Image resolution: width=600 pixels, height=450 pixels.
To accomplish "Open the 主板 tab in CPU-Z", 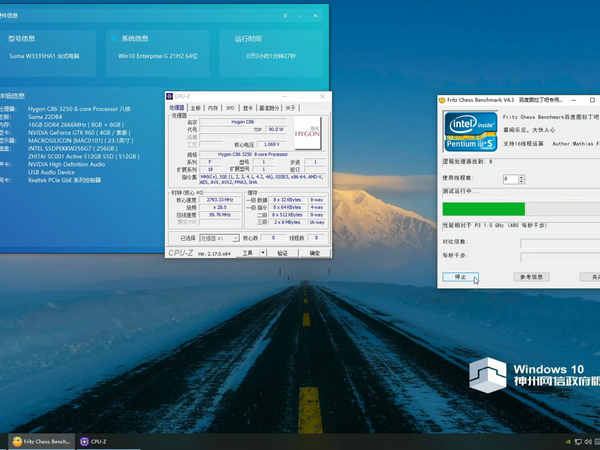I will (196, 108).
